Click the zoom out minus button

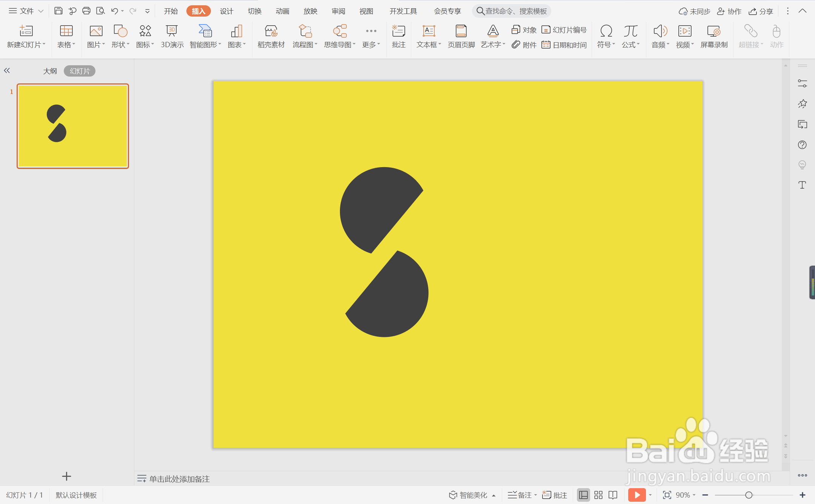pyautogui.click(x=705, y=495)
